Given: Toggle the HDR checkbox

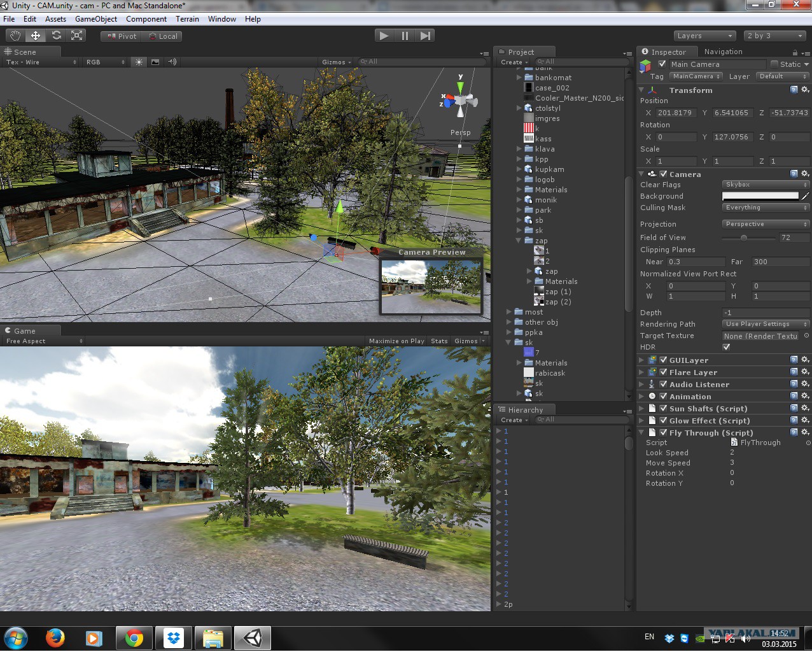Looking at the screenshot, I should [x=727, y=347].
